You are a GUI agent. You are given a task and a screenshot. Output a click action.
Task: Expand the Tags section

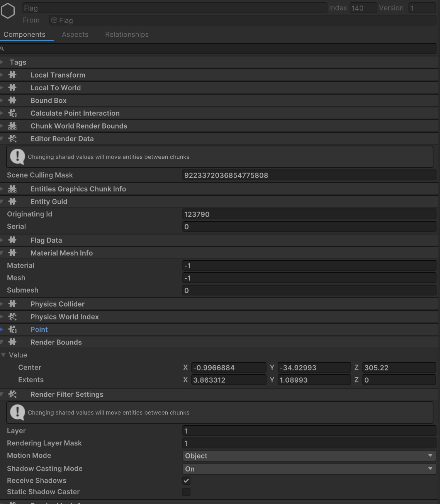tap(2, 62)
